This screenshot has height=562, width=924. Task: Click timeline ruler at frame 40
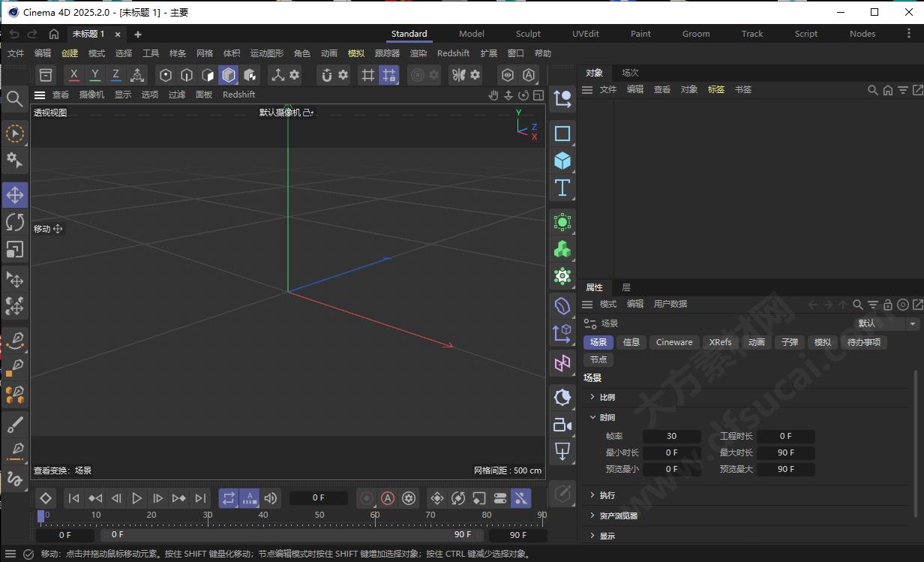pos(263,515)
